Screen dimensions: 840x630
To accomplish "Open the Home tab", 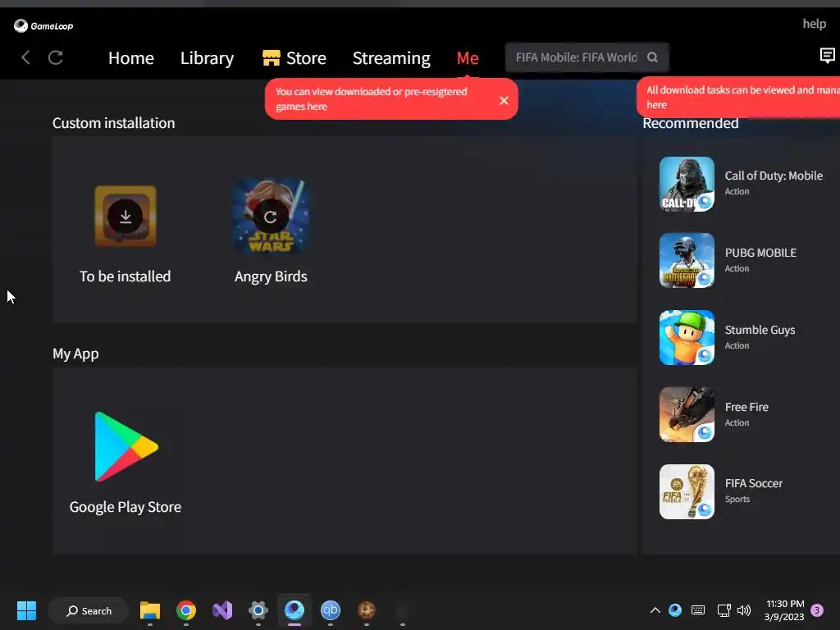I will pyautogui.click(x=130, y=58).
